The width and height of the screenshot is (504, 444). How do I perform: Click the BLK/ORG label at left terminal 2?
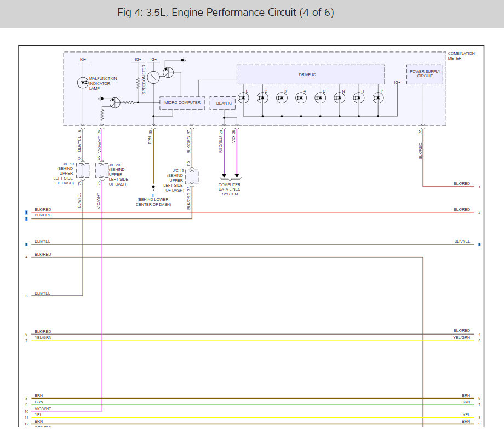coord(43,215)
